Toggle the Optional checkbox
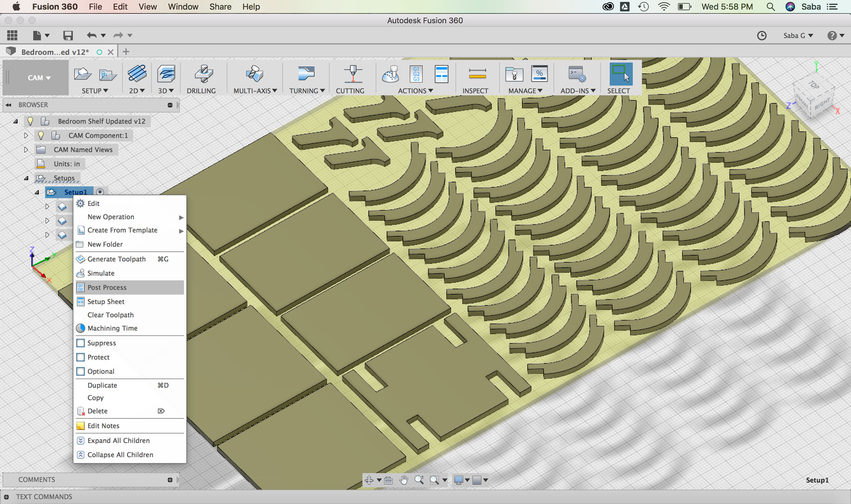851x504 pixels. [x=81, y=371]
